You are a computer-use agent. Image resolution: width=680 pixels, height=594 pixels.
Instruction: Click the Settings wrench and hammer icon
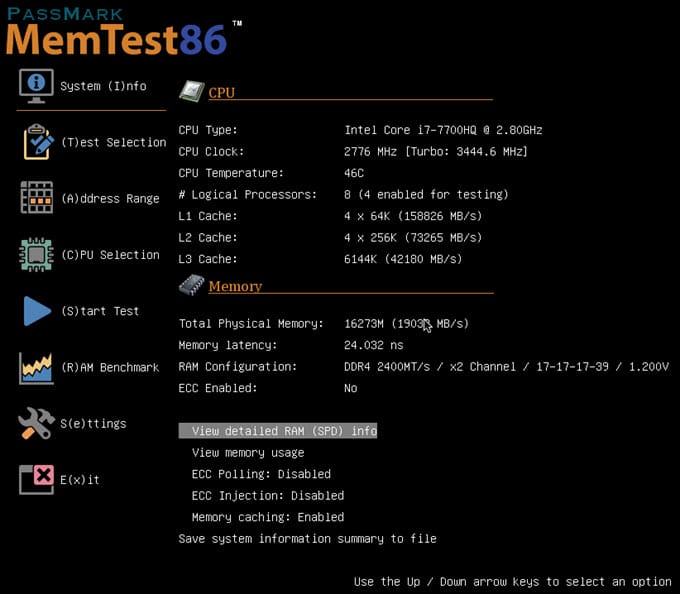click(36, 423)
